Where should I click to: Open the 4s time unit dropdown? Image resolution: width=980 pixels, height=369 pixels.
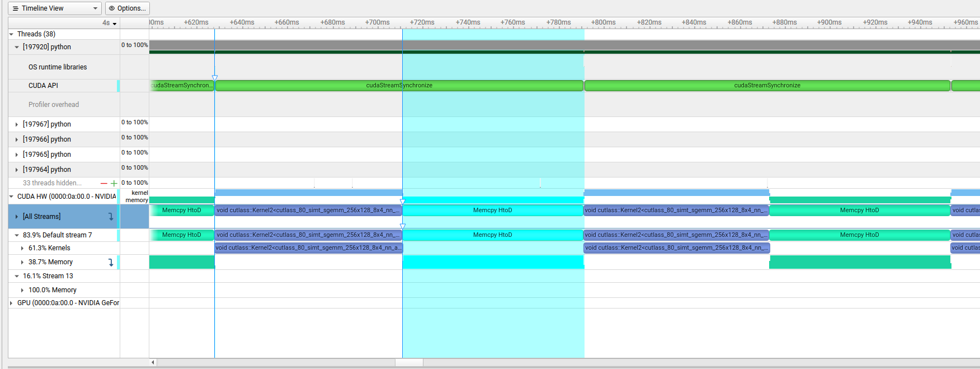point(110,23)
